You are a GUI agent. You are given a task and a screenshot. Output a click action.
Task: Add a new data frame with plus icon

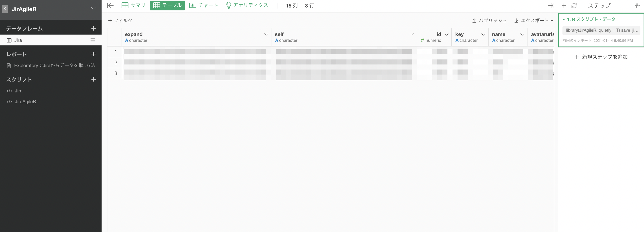click(x=93, y=29)
